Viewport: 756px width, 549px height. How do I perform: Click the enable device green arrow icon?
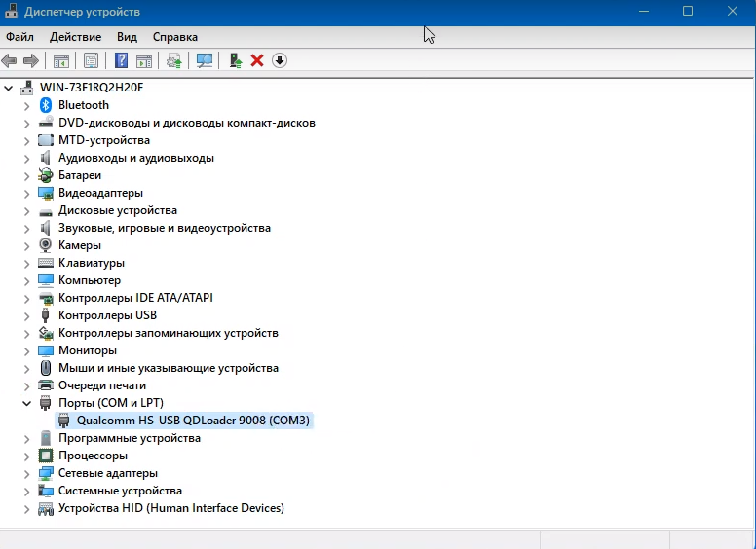coord(236,60)
